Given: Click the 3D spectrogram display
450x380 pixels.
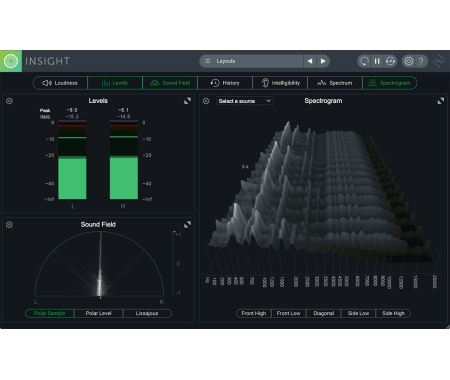Looking at the screenshot, I should pyautogui.click(x=320, y=193).
